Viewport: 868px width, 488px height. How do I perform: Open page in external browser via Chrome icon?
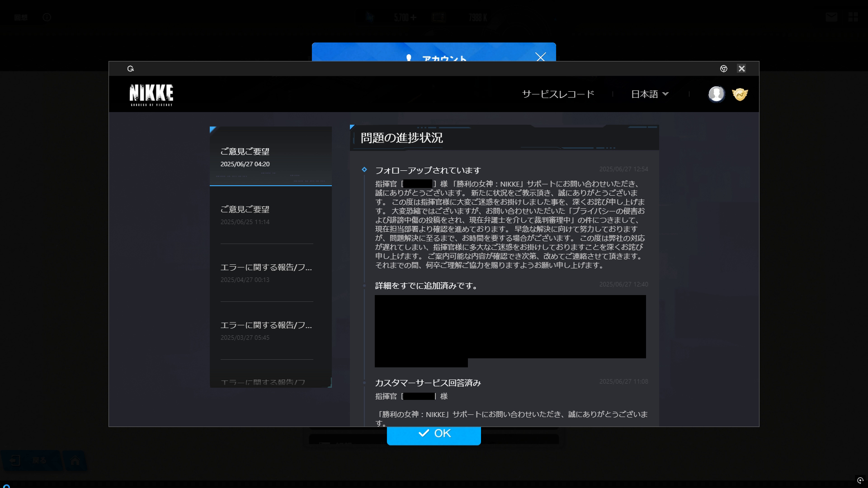(723, 69)
